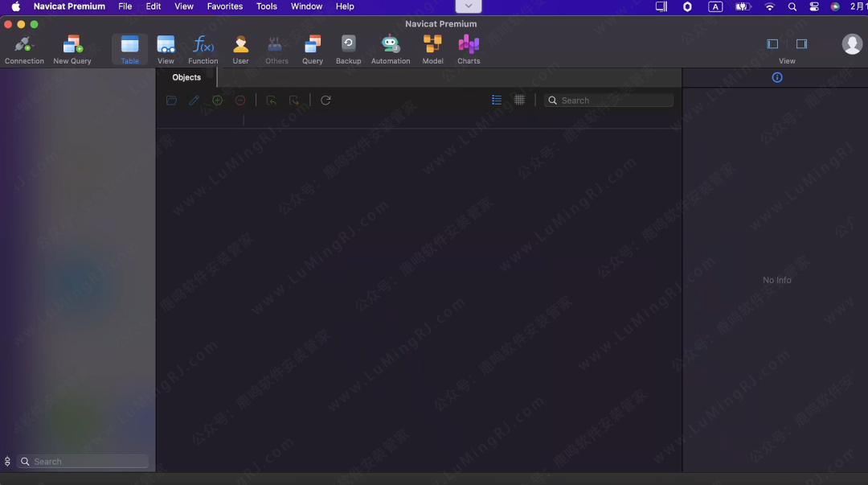868x485 pixels.
Task: Click the sidebar bottom Search field
Action: pyautogui.click(x=83, y=461)
